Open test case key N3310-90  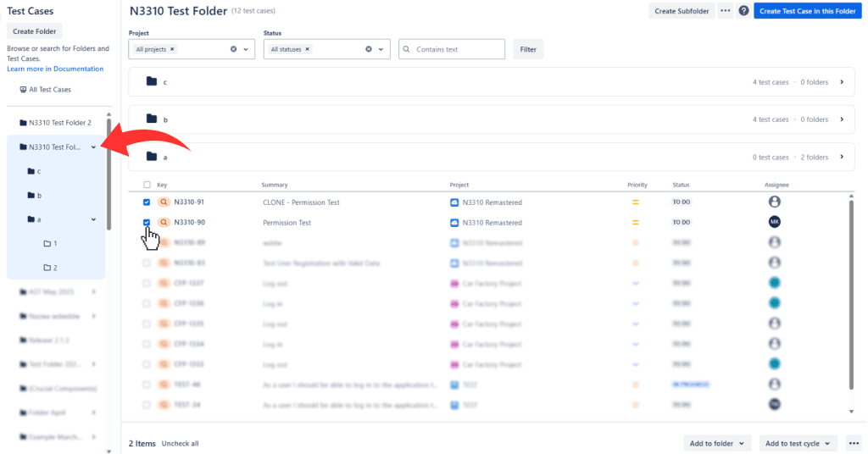[x=189, y=222]
